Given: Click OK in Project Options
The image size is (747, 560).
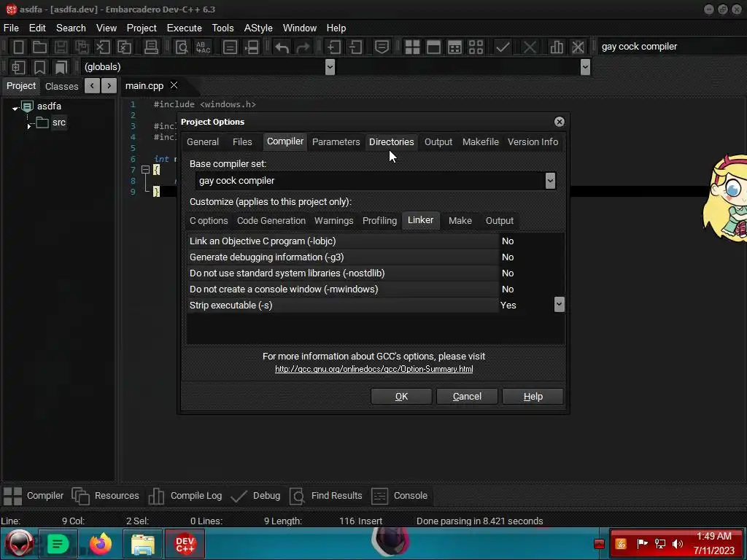Looking at the screenshot, I should point(401,396).
